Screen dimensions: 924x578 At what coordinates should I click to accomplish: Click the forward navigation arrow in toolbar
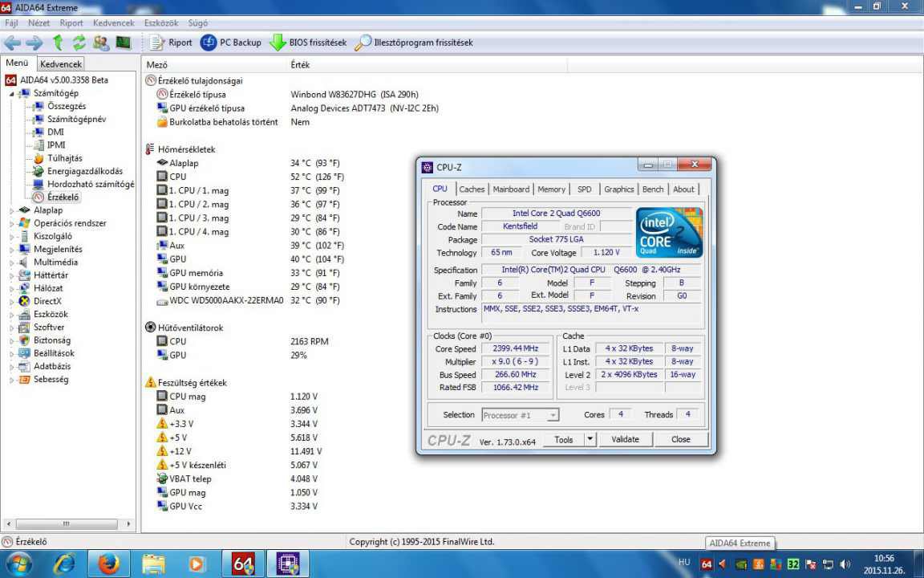pyautogui.click(x=34, y=43)
